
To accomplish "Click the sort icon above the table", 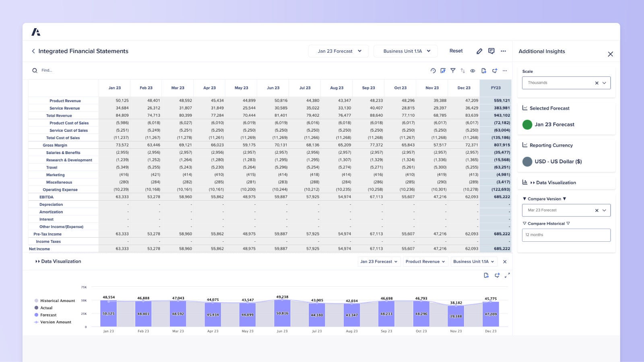I will tap(463, 70).
